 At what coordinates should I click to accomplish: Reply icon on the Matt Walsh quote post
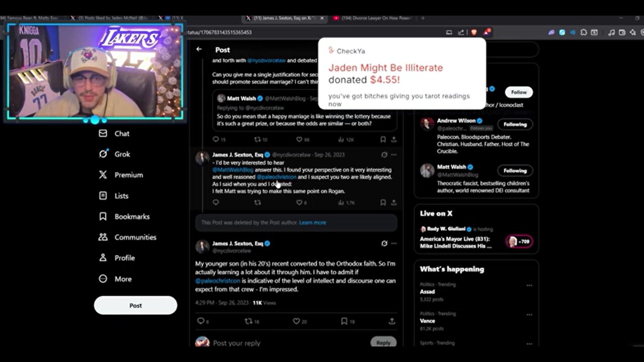pos(216,139)
